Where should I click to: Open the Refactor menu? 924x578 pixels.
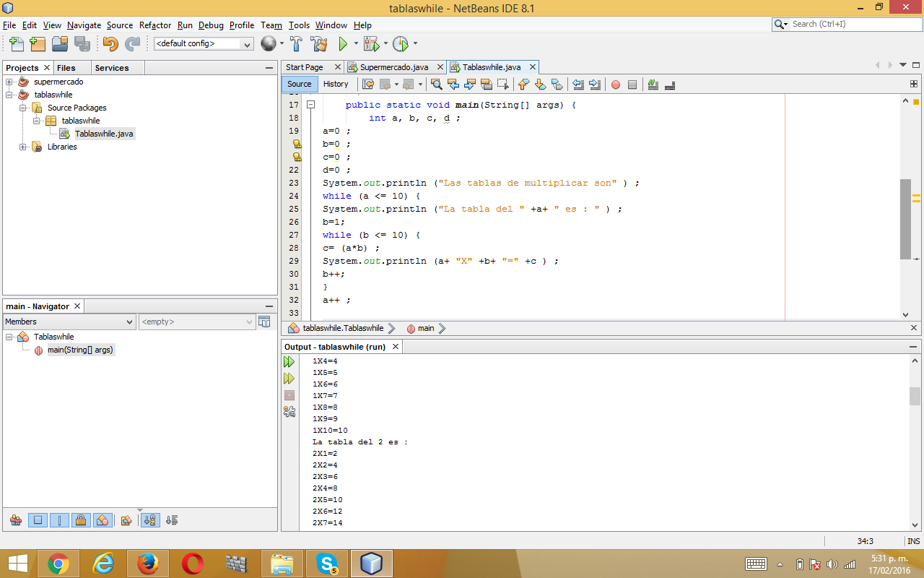(154, 25)
